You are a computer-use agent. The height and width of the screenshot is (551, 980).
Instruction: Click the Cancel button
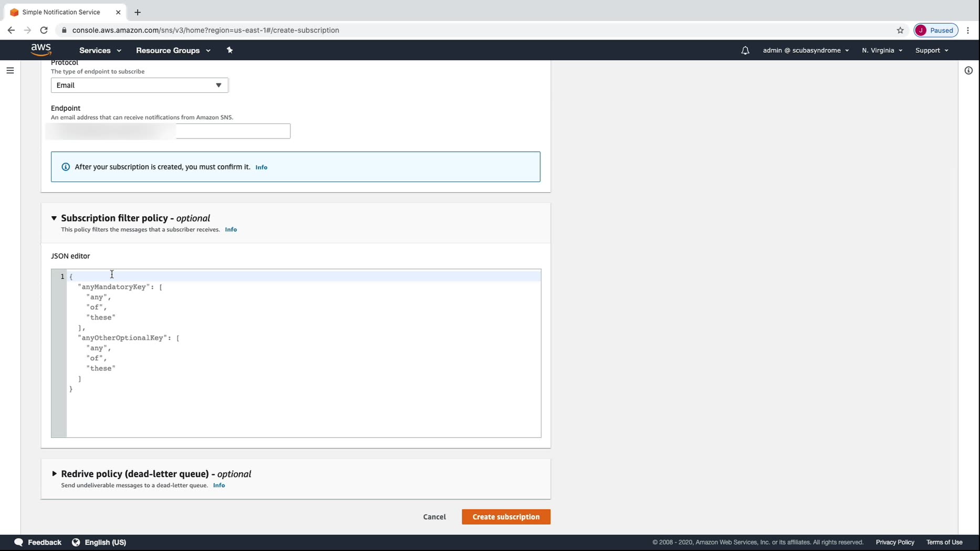434,517
